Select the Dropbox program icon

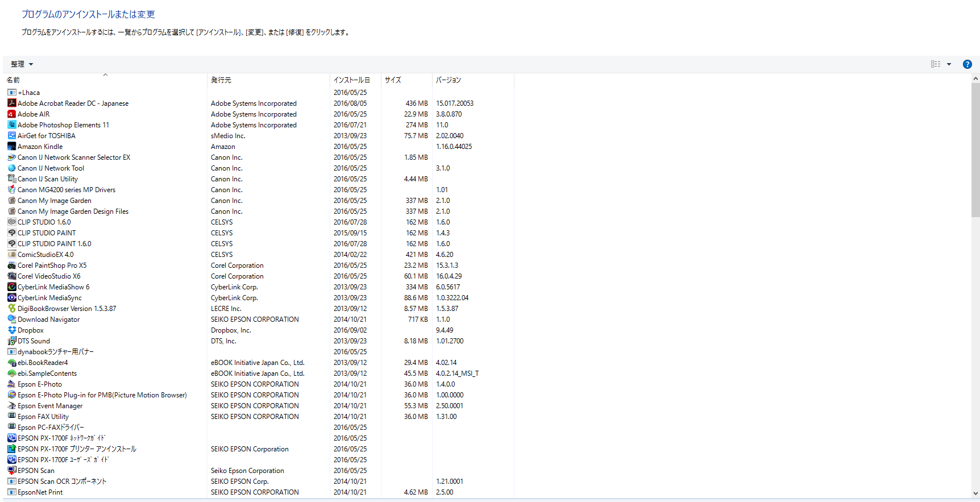click(x=11, y=330)
